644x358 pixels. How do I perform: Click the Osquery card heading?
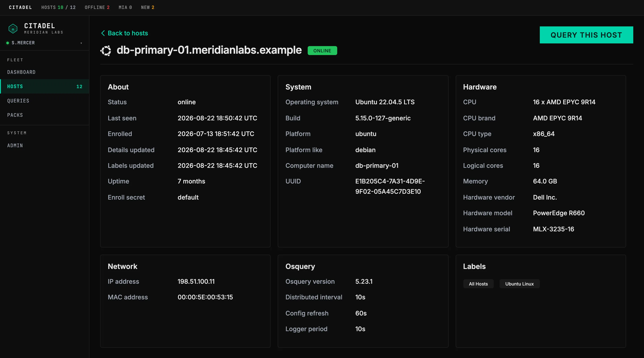pyautogui.click(x=300, y=267)
